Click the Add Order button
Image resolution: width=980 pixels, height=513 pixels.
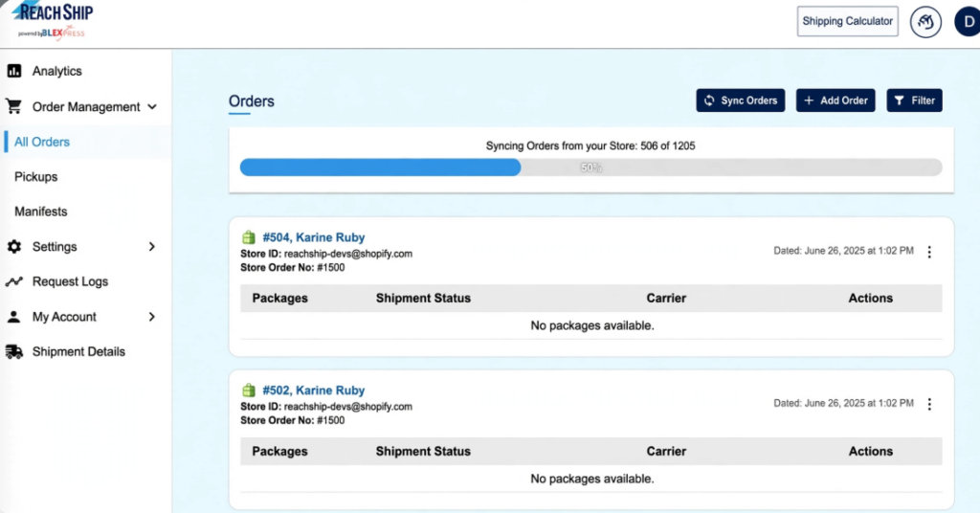click(835, 100)
